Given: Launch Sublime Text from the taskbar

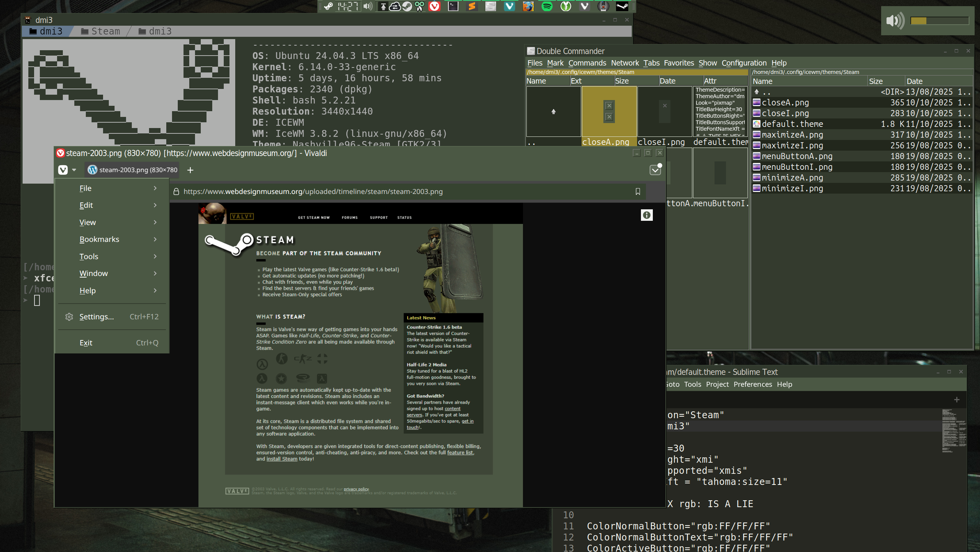Looking at the screenshot, I should 472,7.
